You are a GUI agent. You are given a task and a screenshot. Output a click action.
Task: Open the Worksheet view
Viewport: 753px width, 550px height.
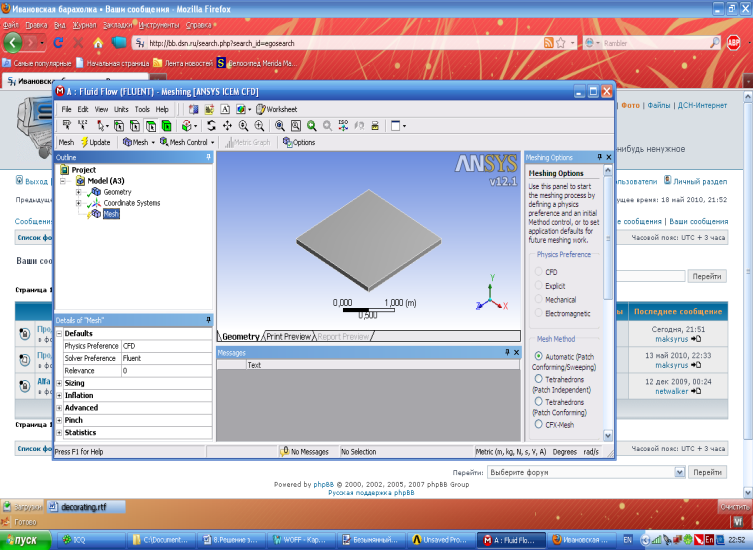coord(277,110)
